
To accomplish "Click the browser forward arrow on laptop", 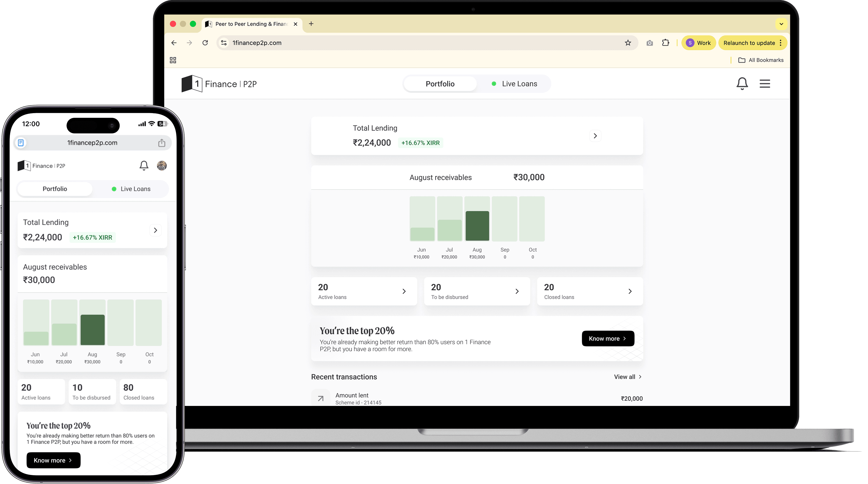I will [189, 43].
